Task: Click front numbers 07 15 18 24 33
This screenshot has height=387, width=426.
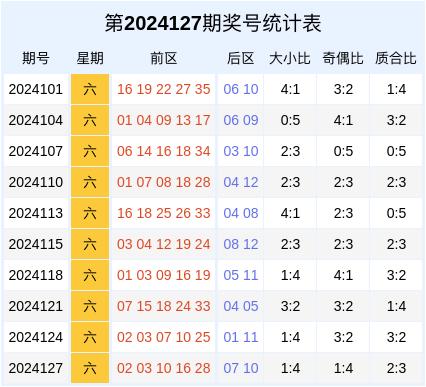Action: coord(163,306)
